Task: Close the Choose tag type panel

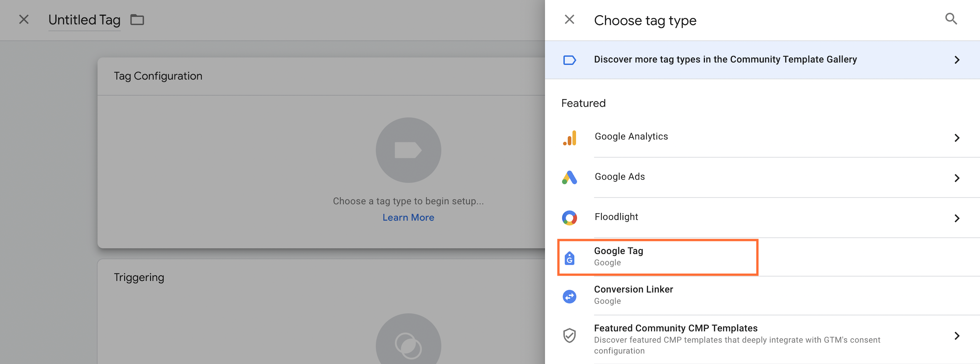Action: coord(570,19)
